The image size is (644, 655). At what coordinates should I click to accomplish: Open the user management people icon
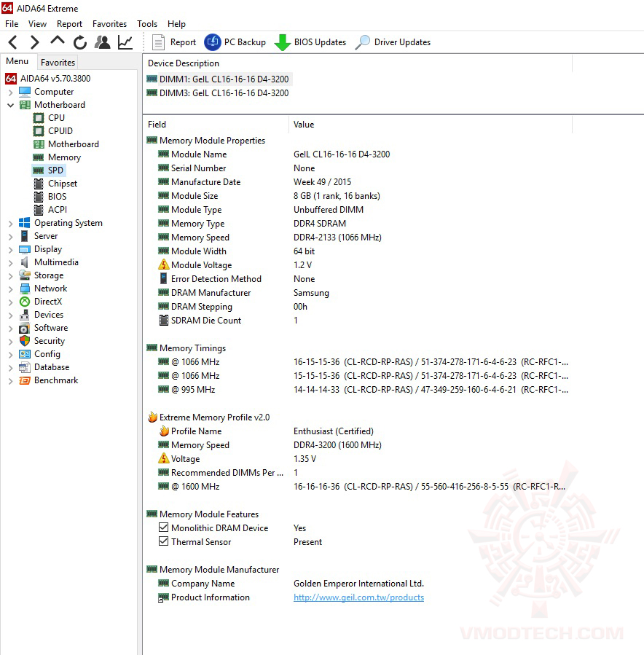[102, 42]
